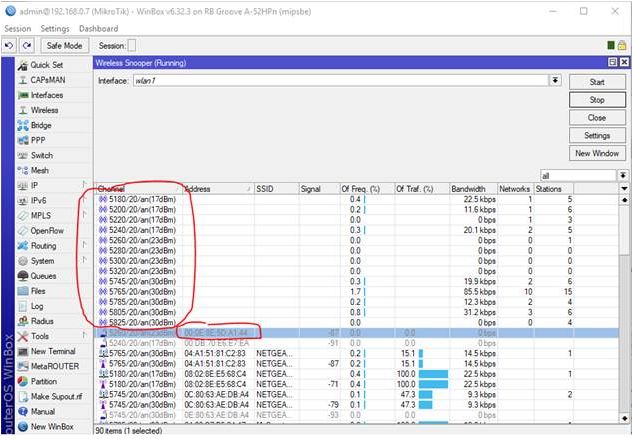
Task: Open Quick Set in sidebar
Action: 46,65
